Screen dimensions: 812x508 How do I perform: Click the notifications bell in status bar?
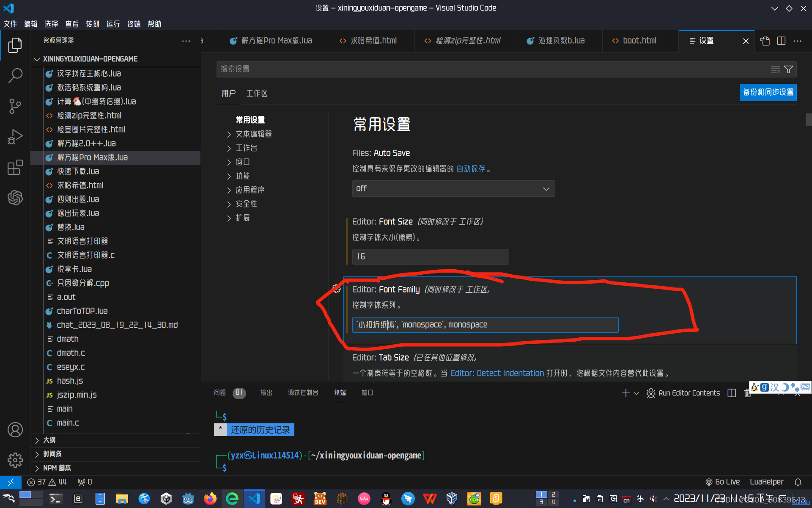(x=798, y=482)
